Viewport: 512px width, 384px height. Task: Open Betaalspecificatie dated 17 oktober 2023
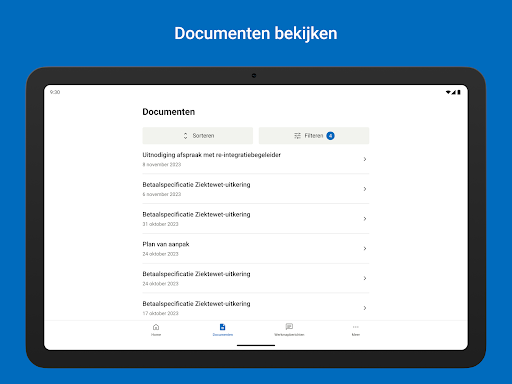(x=256, y=307)
